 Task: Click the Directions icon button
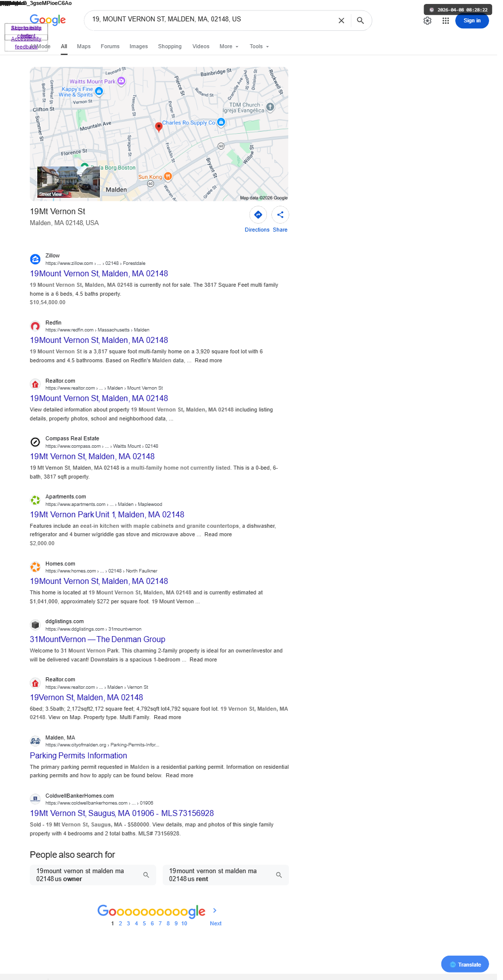pyautogui.click(x=258, y=215)
